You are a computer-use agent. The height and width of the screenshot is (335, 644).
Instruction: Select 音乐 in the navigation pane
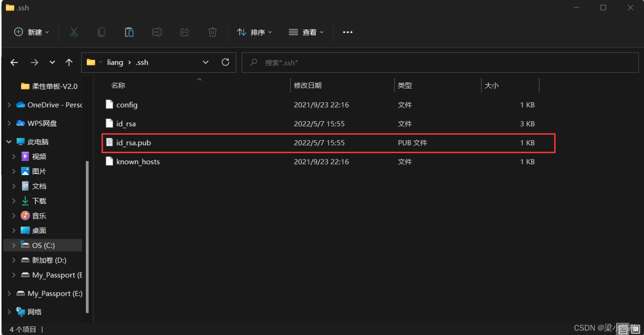coord(33,216)
